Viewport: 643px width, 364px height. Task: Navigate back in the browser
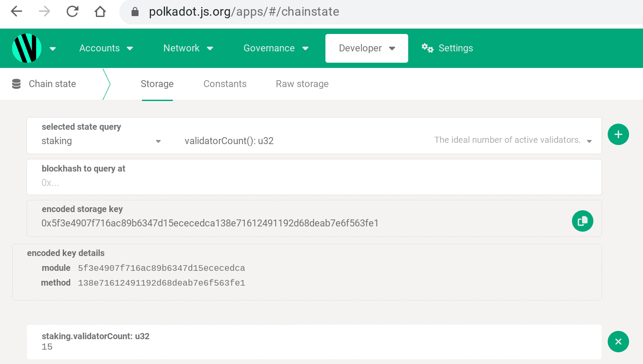[16, 12]
